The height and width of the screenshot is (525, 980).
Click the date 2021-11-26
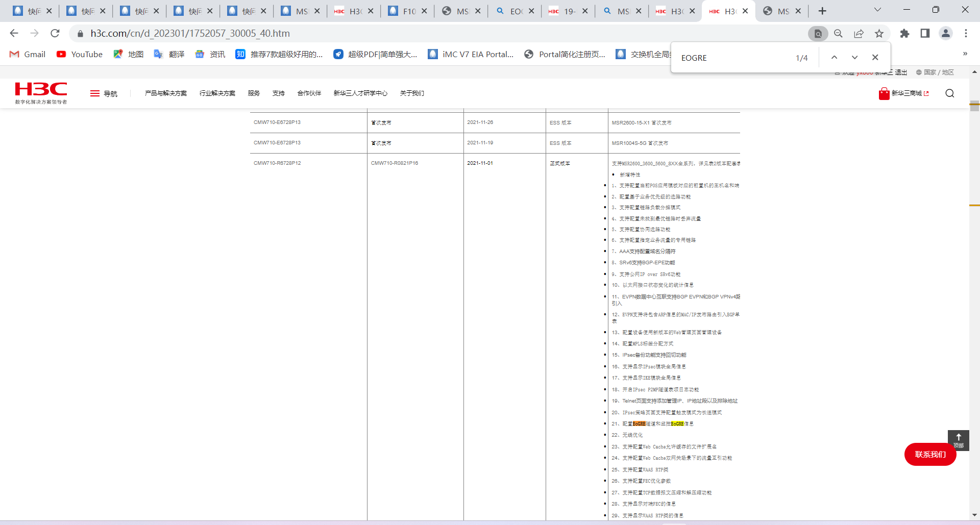480,122
